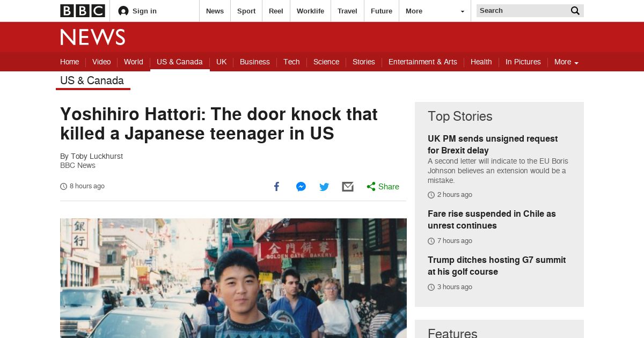Click the Brexit story summary paragraph
The image size is (644, 338).
(x=497, y=171)
